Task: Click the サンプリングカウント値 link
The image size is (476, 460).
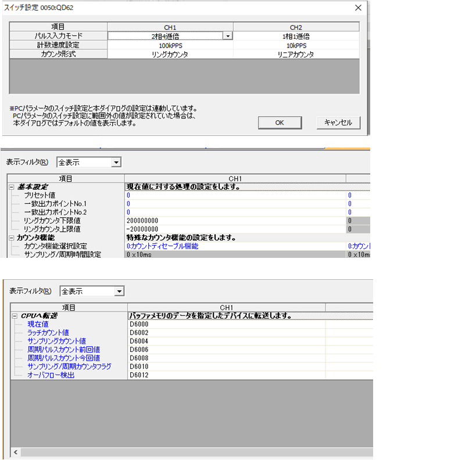Action: (x=56, y=341)
